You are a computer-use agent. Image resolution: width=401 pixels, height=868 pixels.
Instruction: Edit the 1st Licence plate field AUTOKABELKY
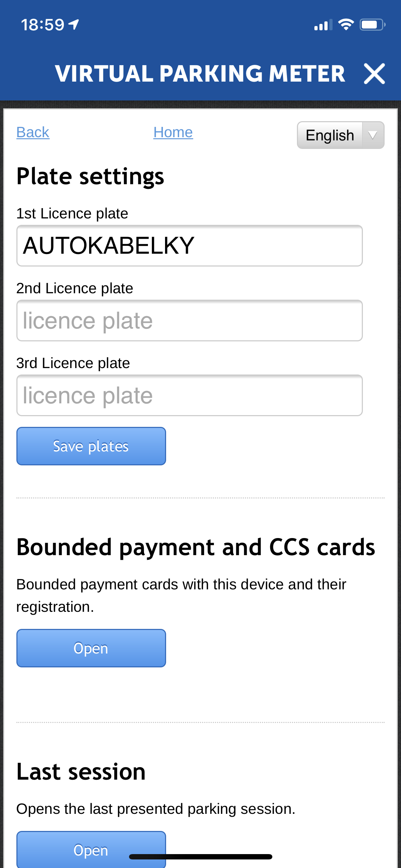[190, 246]
